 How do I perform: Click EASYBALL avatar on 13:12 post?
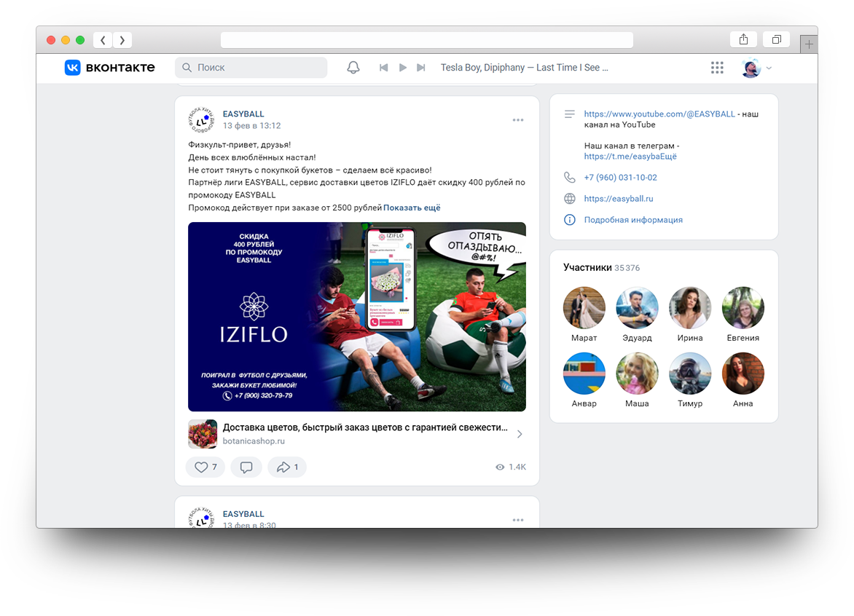(202, 119)
